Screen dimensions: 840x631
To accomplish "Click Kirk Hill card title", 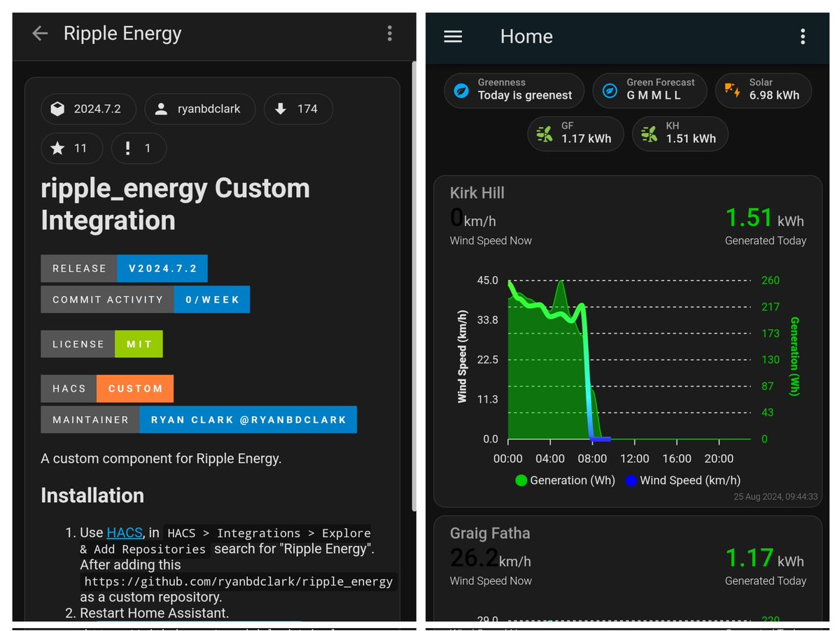I will pyautogui.click(x=477, y=193).
